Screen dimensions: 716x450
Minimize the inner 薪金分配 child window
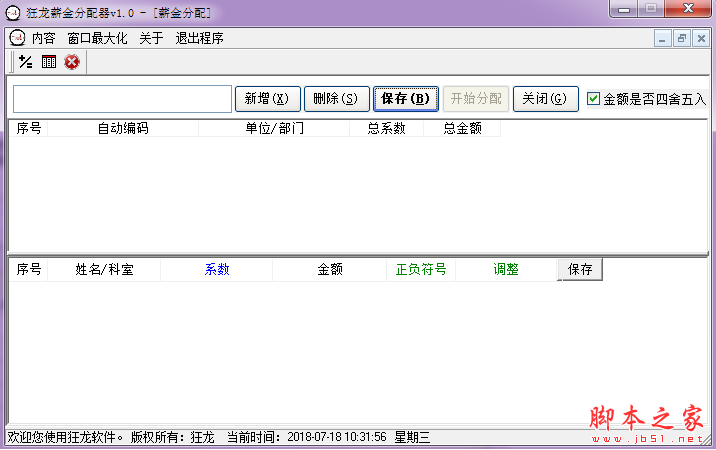pyautogui.click(x=662, y=39)
